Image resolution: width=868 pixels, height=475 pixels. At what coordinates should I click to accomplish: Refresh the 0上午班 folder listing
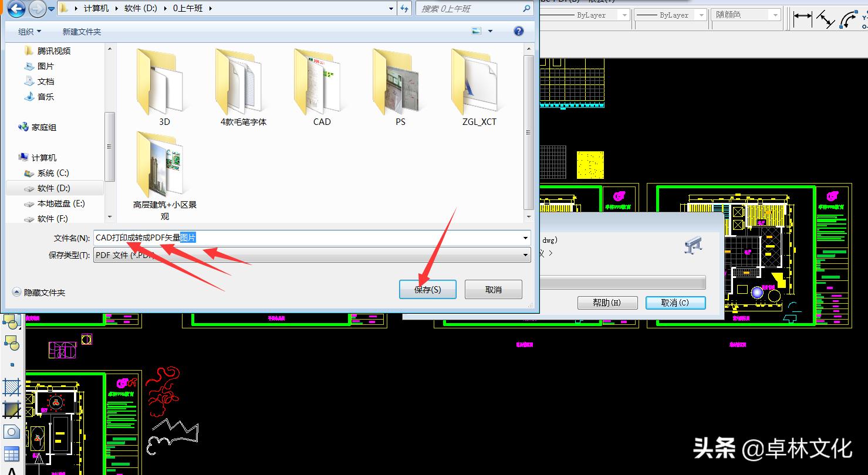404,9
